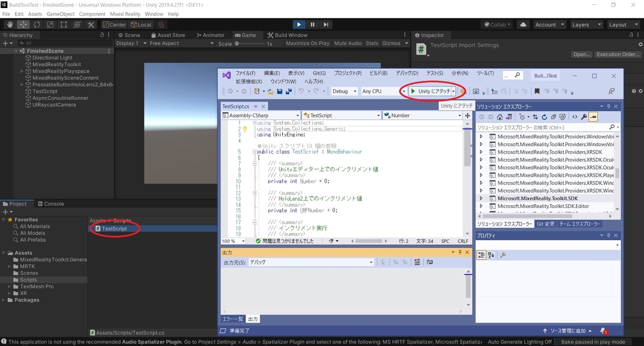Switch to the Asset Store tab
This screenshot has height=346, width=644.
coord(167,35)
